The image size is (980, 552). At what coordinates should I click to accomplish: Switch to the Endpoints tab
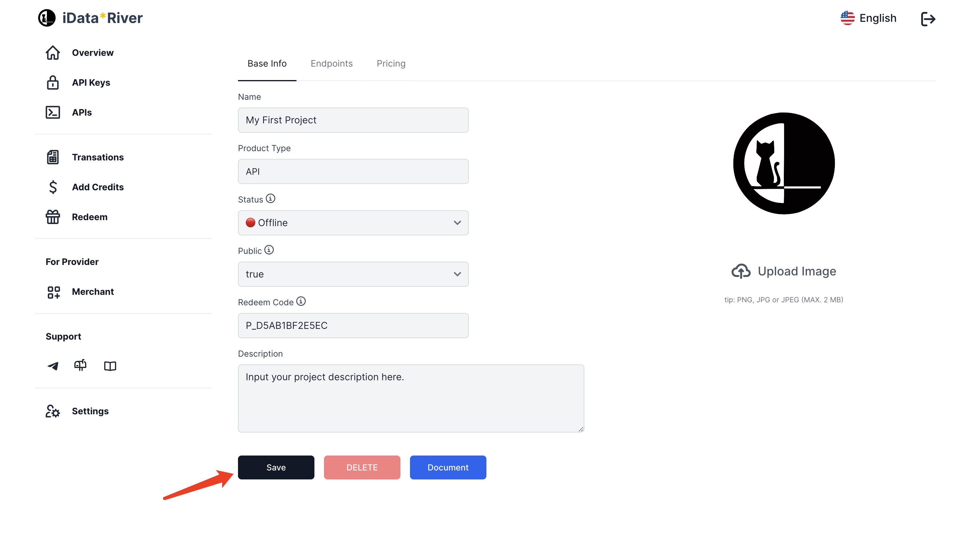point(332,63)
